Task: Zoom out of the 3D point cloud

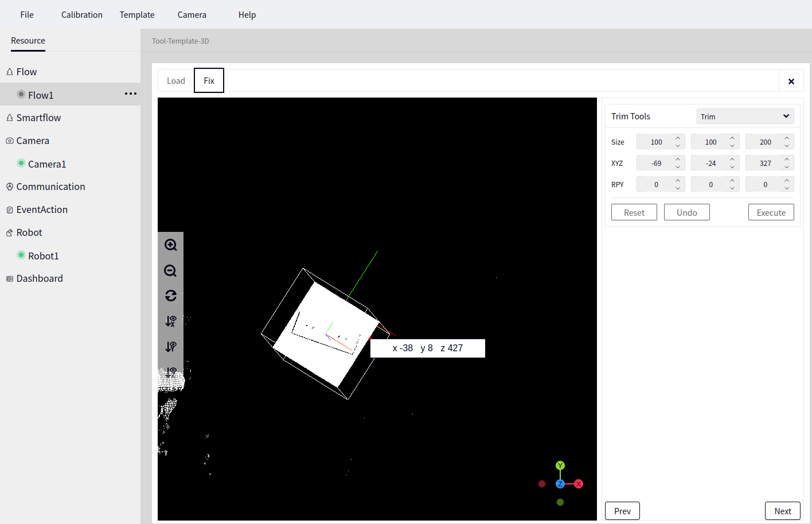Action: click(x=170, y=271)
